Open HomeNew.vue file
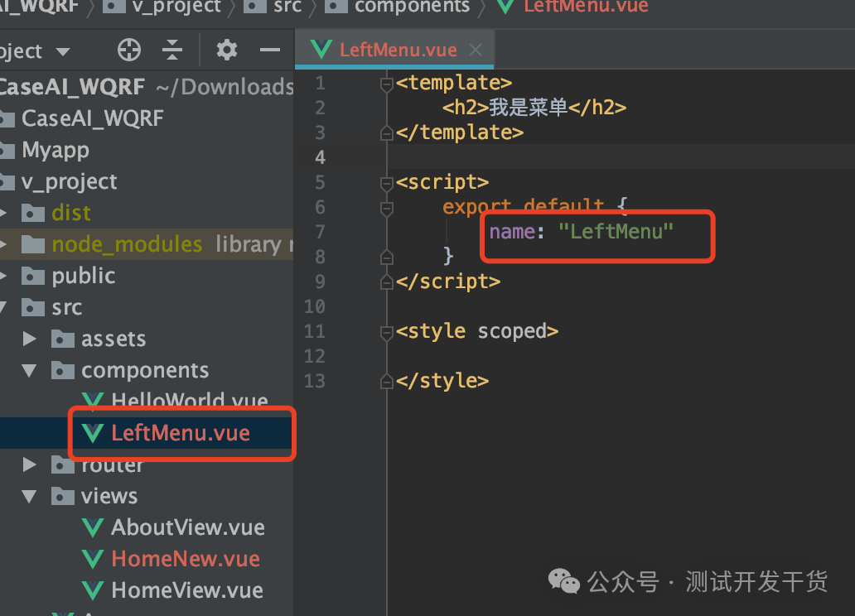Screen dimensions: 855x616 pos(186,560)
